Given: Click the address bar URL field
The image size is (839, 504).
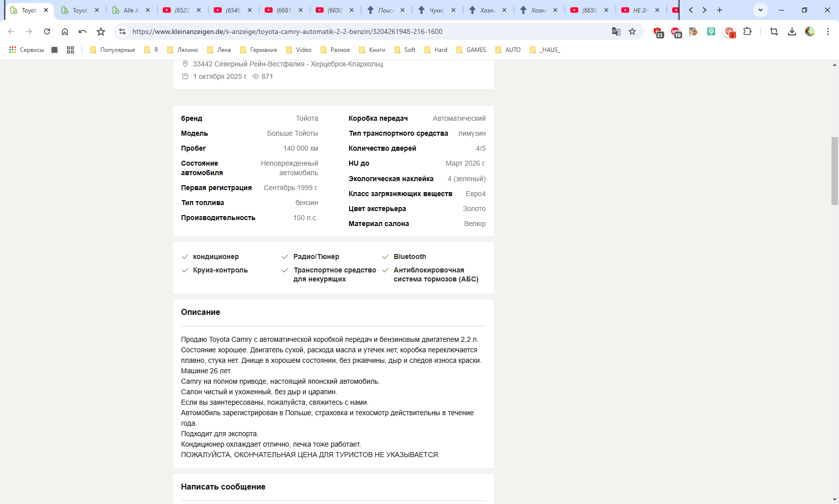Looking at the screenshot, I should click(350, 31).
